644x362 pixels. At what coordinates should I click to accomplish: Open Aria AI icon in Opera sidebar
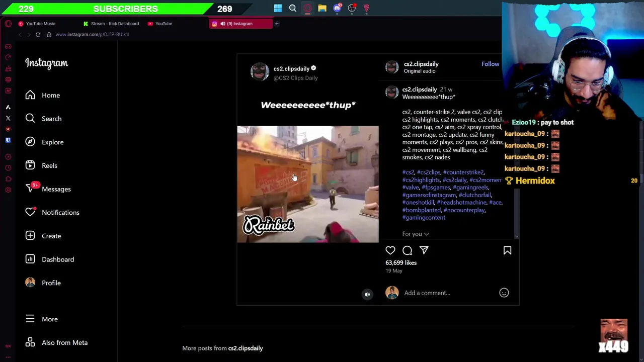[8, 107]
